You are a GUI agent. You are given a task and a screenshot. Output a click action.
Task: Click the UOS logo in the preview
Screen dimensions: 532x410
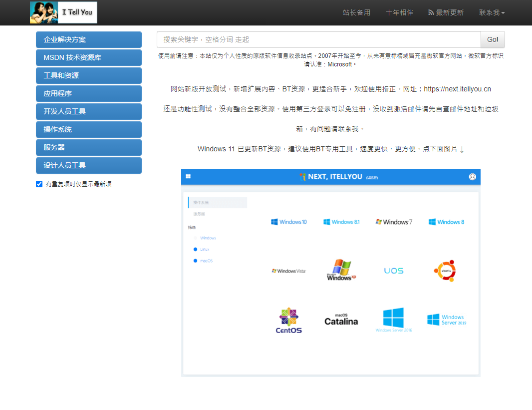click(394, 271)
